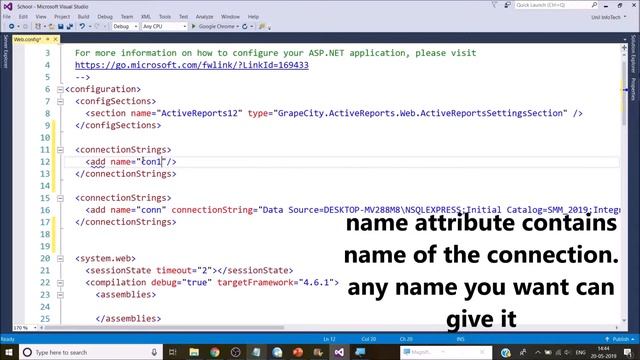
Task: Collapse the compilation element on line 22
Action: [60, 282]
